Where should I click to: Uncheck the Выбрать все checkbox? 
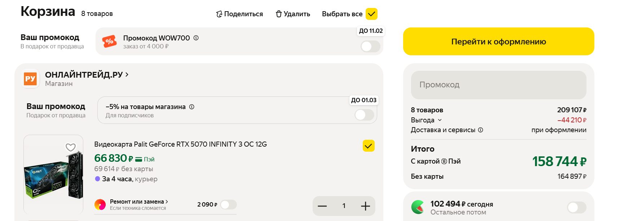[371, 14]
